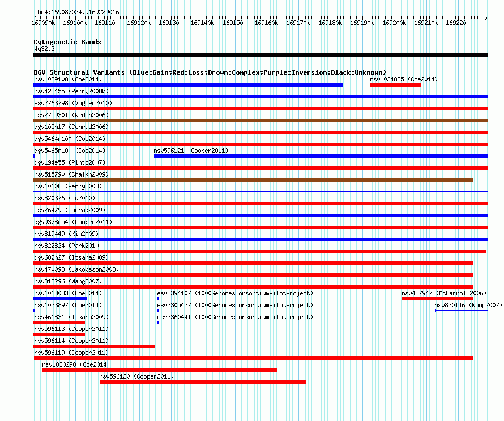
Task: Click the 169150k ruler tick label
Action: 234,23
